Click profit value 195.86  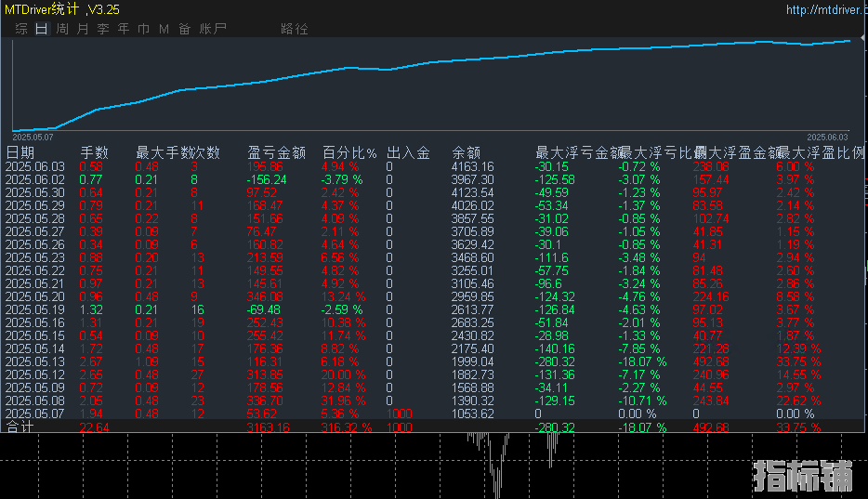point(265,166)
